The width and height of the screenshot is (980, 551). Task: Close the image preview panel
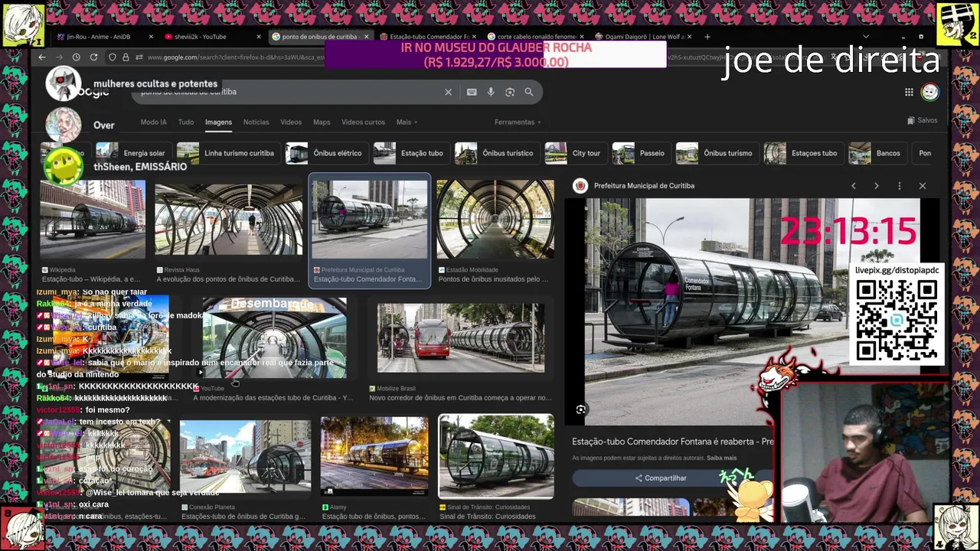(923, 186)
